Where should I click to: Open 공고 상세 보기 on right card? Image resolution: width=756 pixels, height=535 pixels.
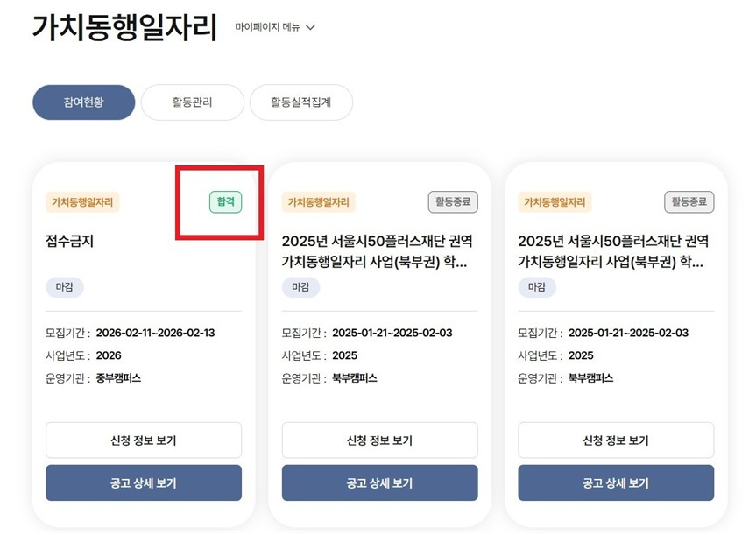[x=616, y=483]
